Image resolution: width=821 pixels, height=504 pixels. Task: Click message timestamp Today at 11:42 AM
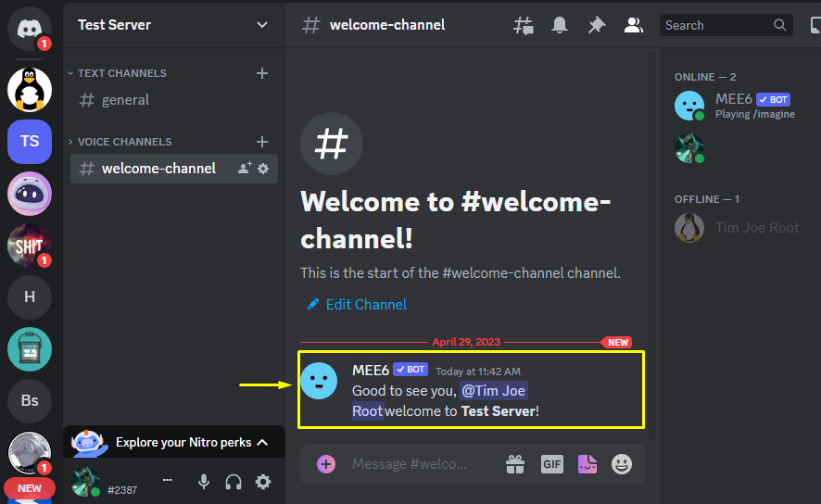pyautogui.click(x=478, y=372)
